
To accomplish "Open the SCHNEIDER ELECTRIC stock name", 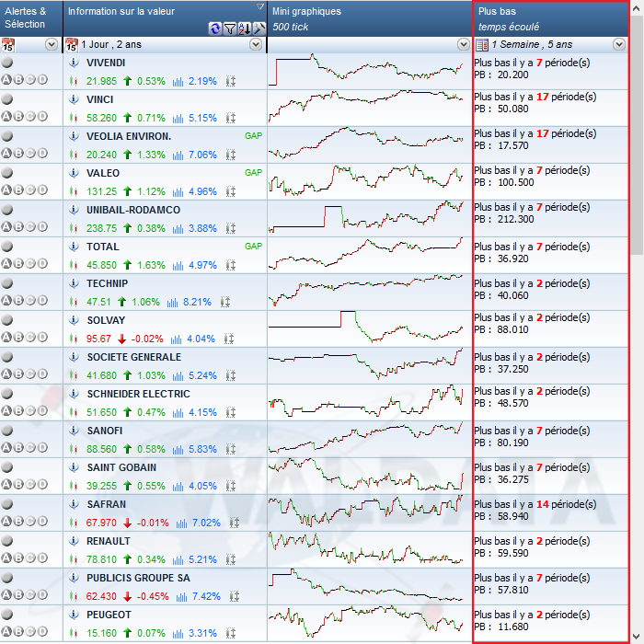I will [138, 394].
